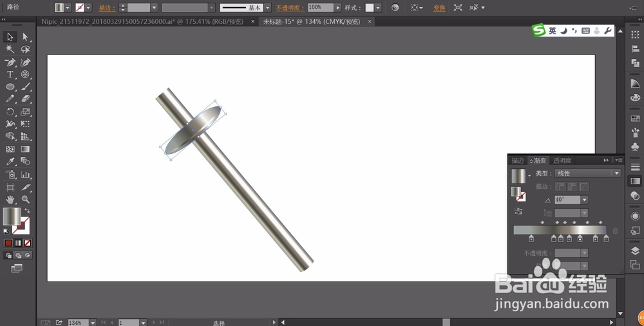Expand the opacity 100% arrow
Screen dimensions: 644x326
338,7
